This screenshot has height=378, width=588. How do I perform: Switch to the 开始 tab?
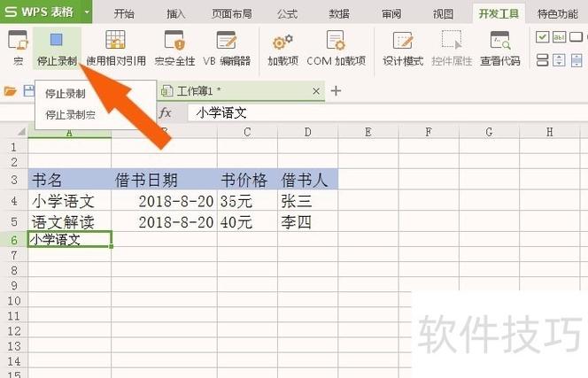pyautogui.click(x=124, y=14)
